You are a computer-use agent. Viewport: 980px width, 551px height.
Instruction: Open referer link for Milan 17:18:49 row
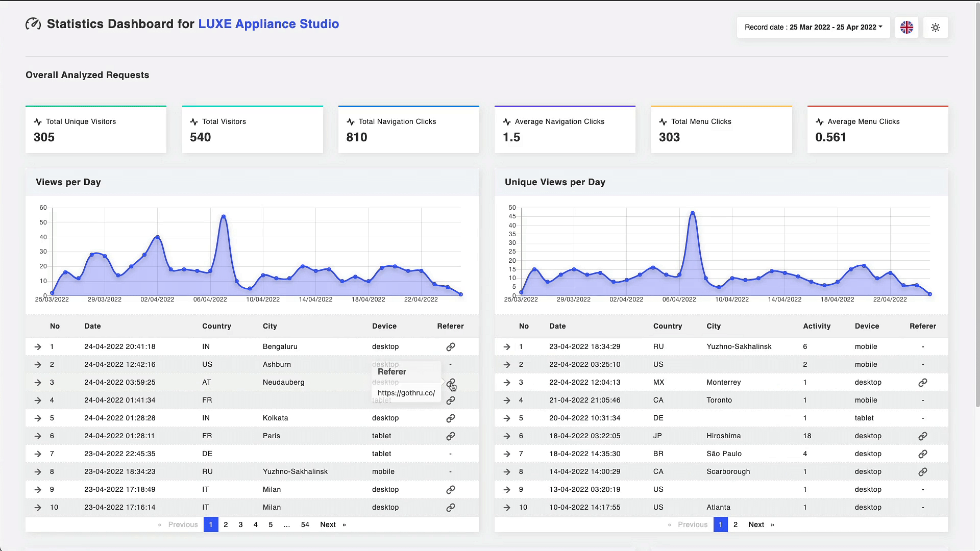(x=450, y=490)
